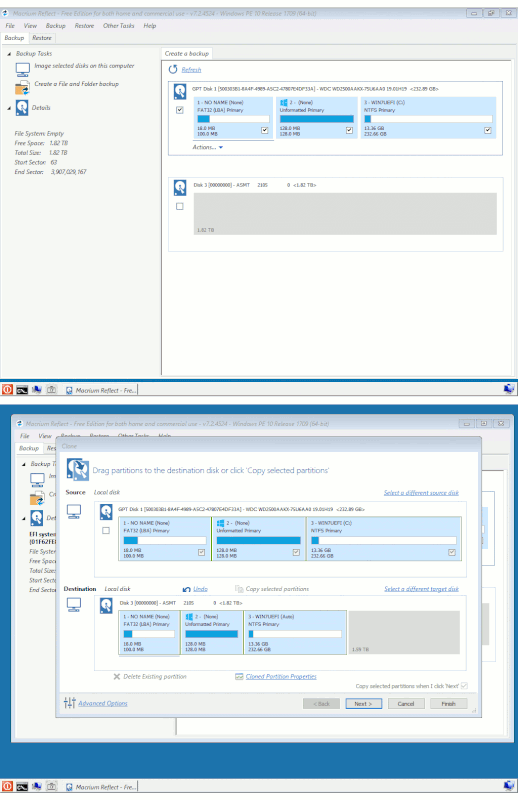Click the Cloned Partition Properties link text
This screenshot has width=518, height=800.
[281, 677]
